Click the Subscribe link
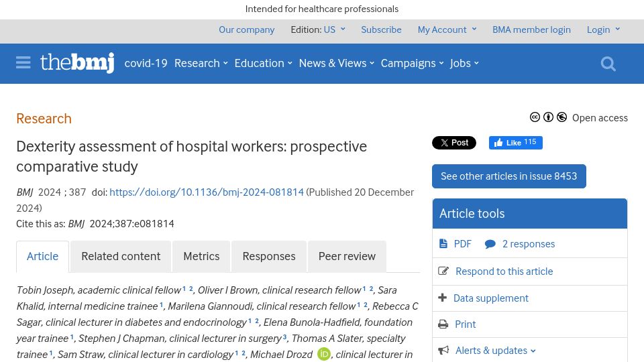 pos(381,29)
